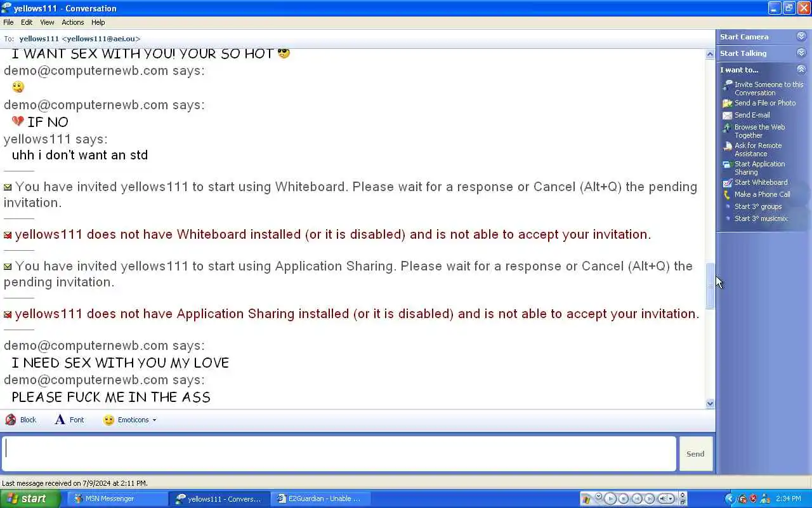The image size is (812, 508).
Task: Open the media player volume dropdown arrow
Action: [x=671, y=498]
